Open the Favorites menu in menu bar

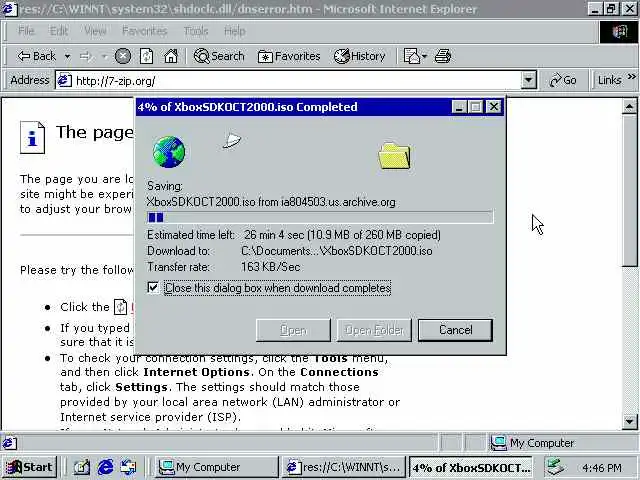pos(144,31)
